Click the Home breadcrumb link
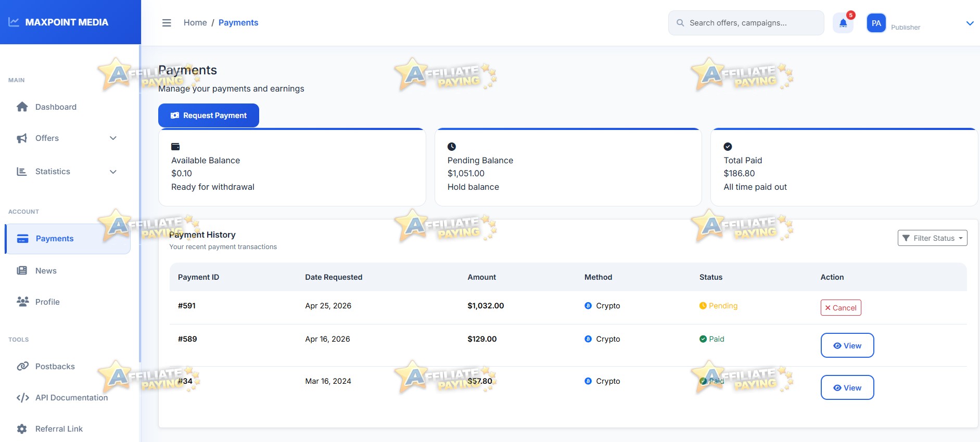The image size is (980, 442). [x=195, y=22]
